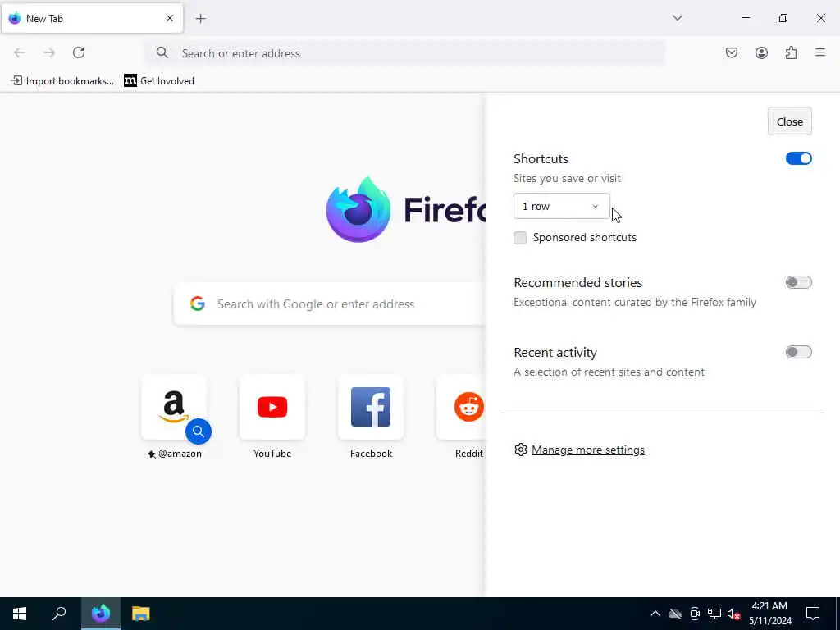
Task: Click the muted volume tray icon
Action: click(733, 614)
